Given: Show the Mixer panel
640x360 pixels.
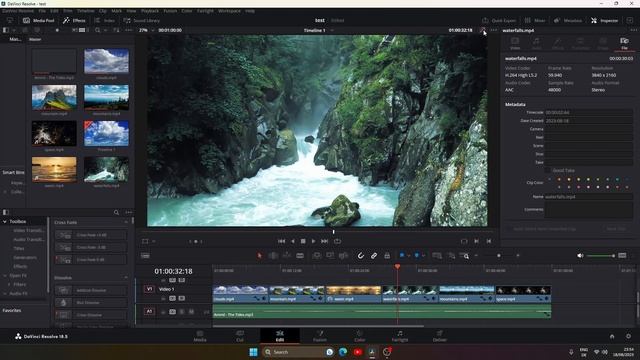Looking at the screenshot, I should click(x=535, y=20).
